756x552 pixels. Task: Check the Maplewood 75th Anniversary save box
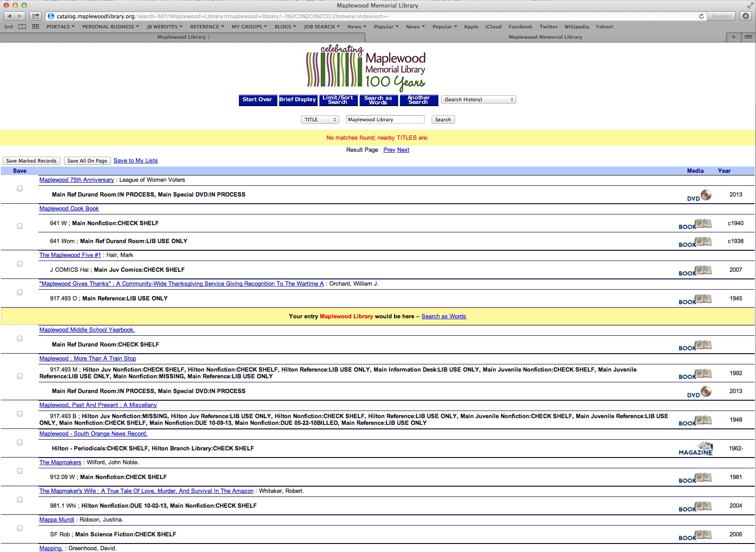tap(20, 188)
